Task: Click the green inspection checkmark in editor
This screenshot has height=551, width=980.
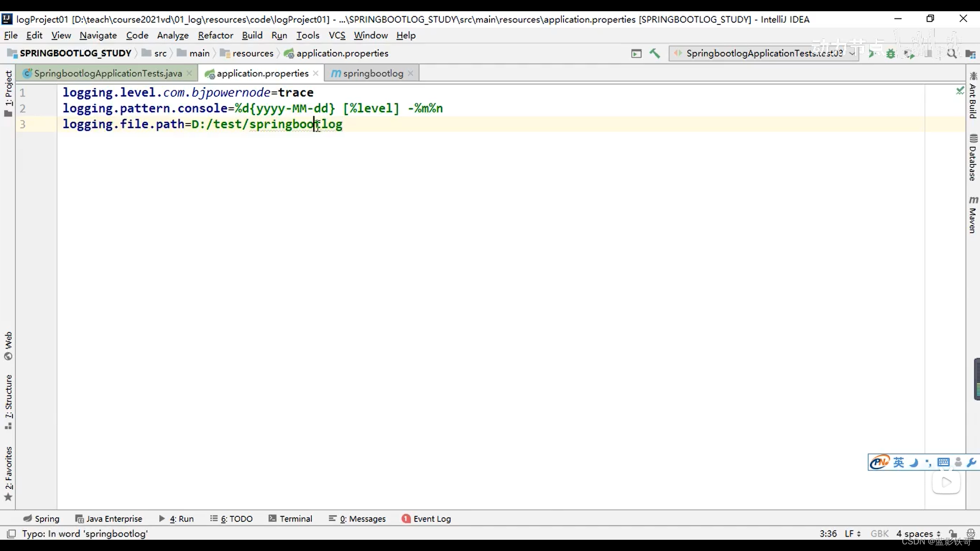Action: tap(960, 90)
